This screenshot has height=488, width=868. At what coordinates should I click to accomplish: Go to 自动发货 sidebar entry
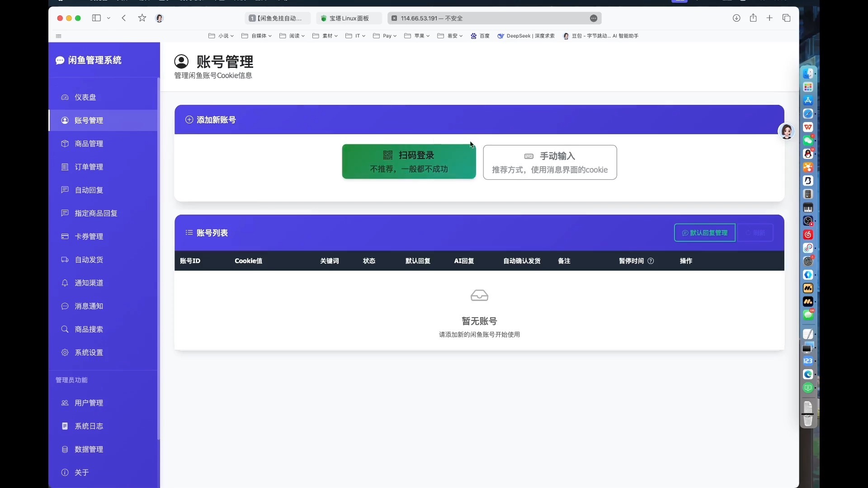(x=89, y=260)
